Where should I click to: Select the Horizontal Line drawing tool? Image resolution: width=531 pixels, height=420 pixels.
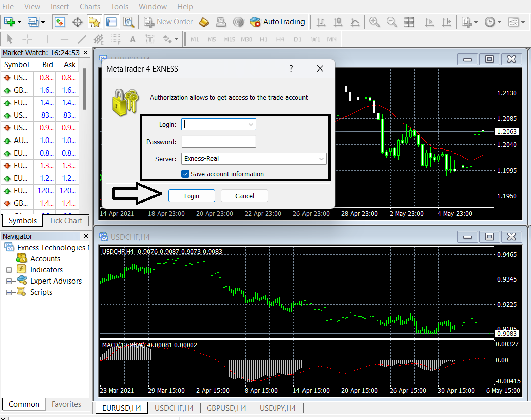(64, 39)
